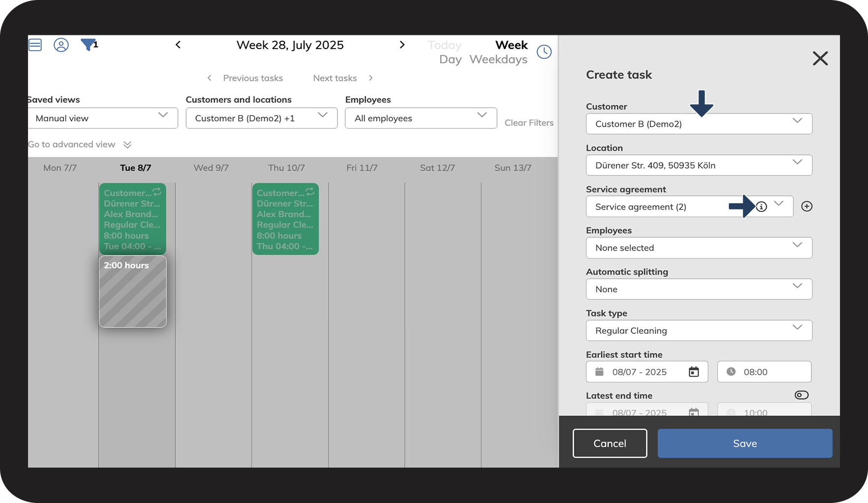
Task: Click the filter funnel icon
Action: (x=88, y=45)
